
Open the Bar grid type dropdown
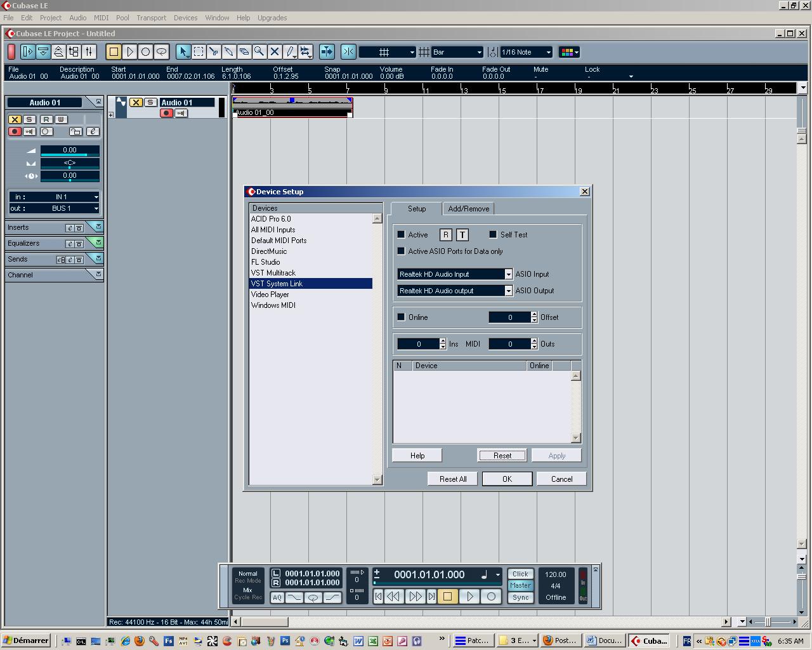pos(457,52)
